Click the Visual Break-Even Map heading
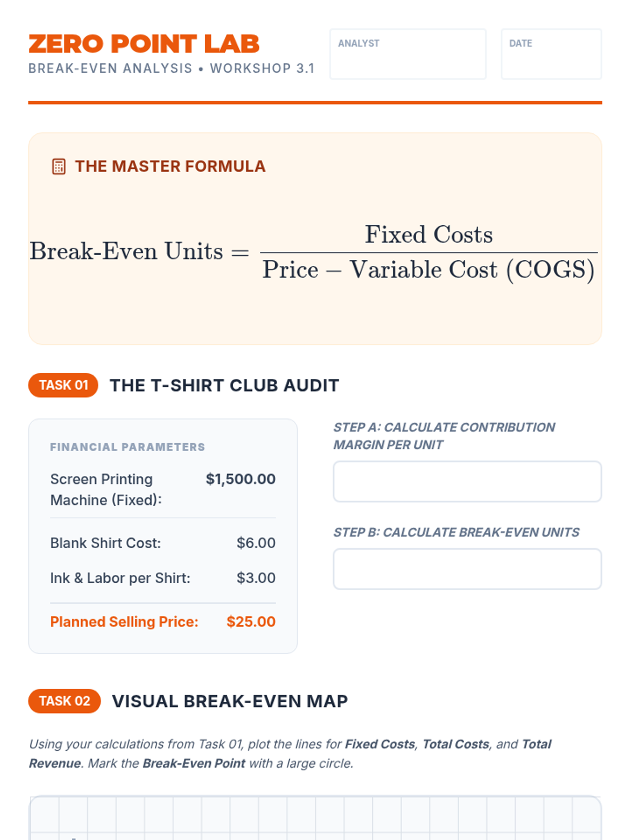Screen dimensions: 630x840 (230, 701)
